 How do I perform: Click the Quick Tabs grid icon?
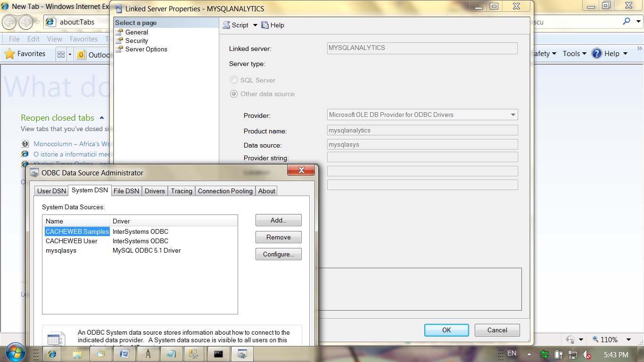(61, 54)
